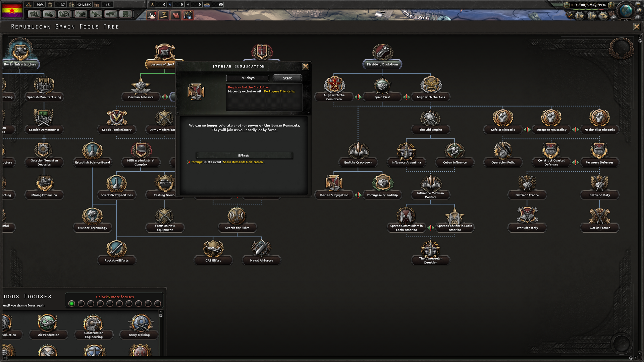Open the Logistics screen icon
Screen dimensions: 644x362
click(x=125, y=14)
